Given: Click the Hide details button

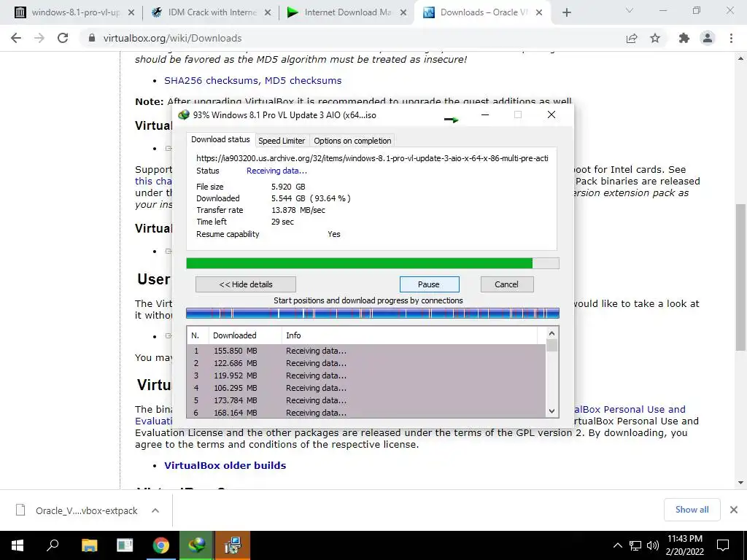Looking at the screenshot, I should coord(246,284).
